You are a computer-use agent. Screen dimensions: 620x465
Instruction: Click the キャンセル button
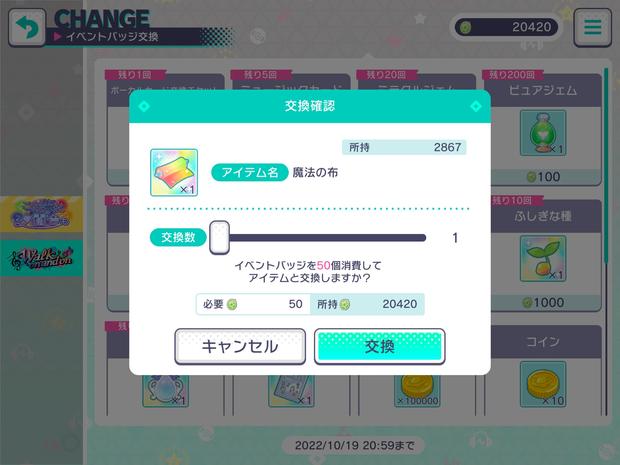coord(240,346)
